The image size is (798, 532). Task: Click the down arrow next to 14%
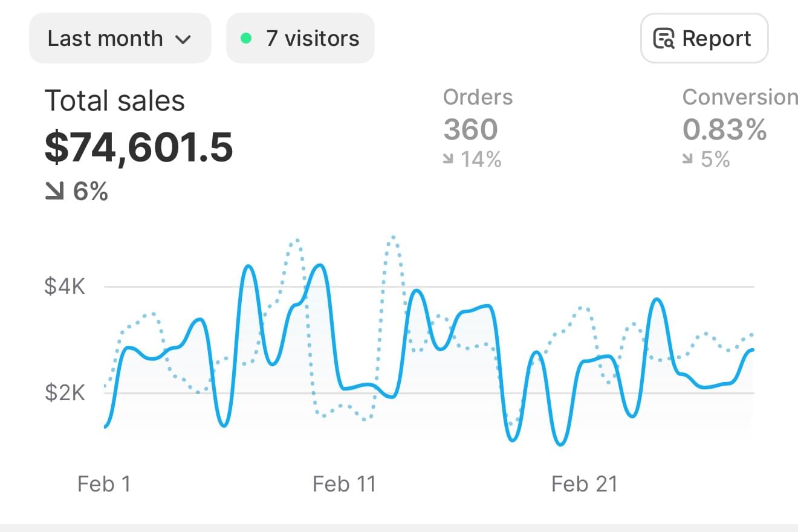point(449,160)
